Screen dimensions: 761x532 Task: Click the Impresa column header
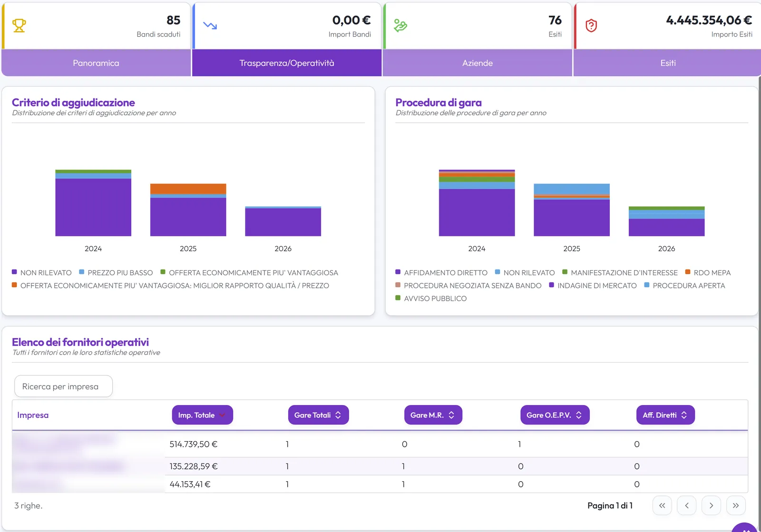point(33,415)
